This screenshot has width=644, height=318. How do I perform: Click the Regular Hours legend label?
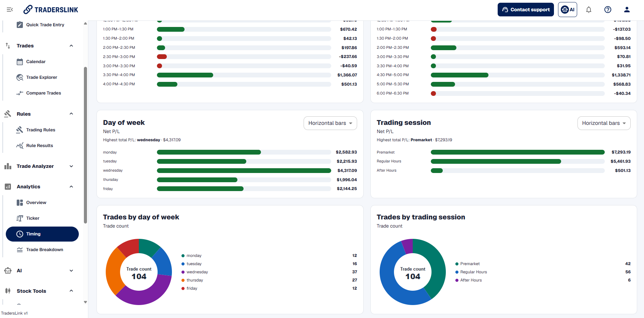point(473,272)
